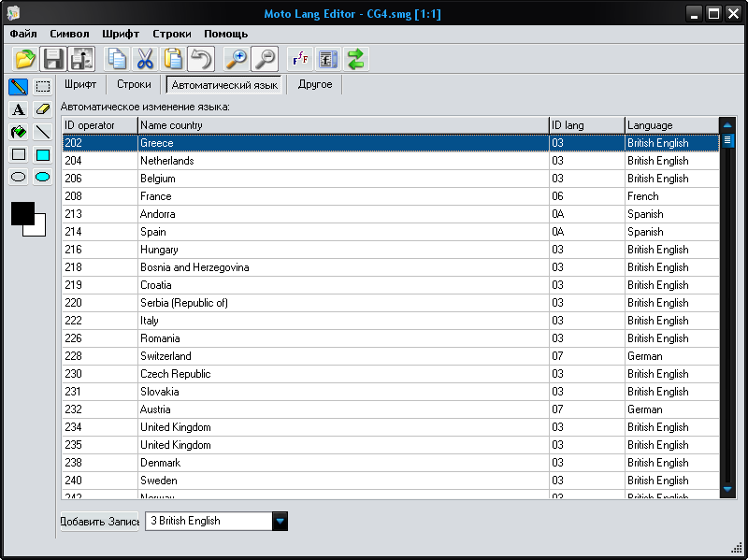Select the Belgium row

(391, 179)
